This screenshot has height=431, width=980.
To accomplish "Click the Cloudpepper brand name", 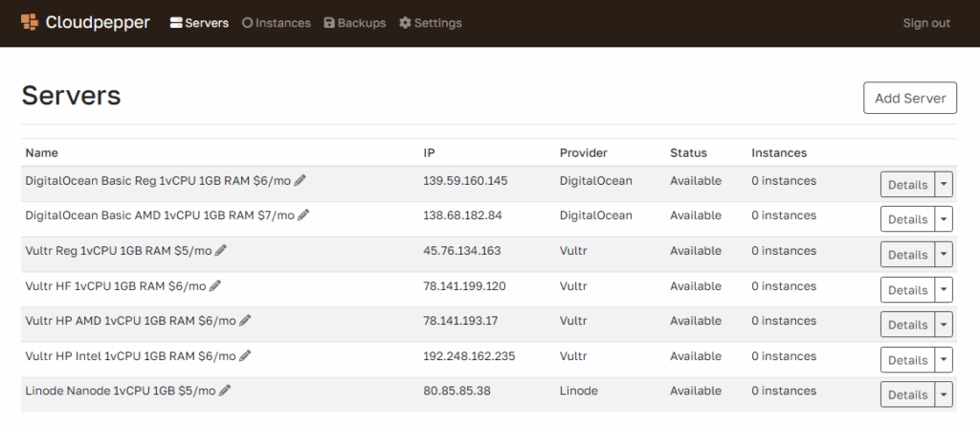I will click(x=98, y=23).
